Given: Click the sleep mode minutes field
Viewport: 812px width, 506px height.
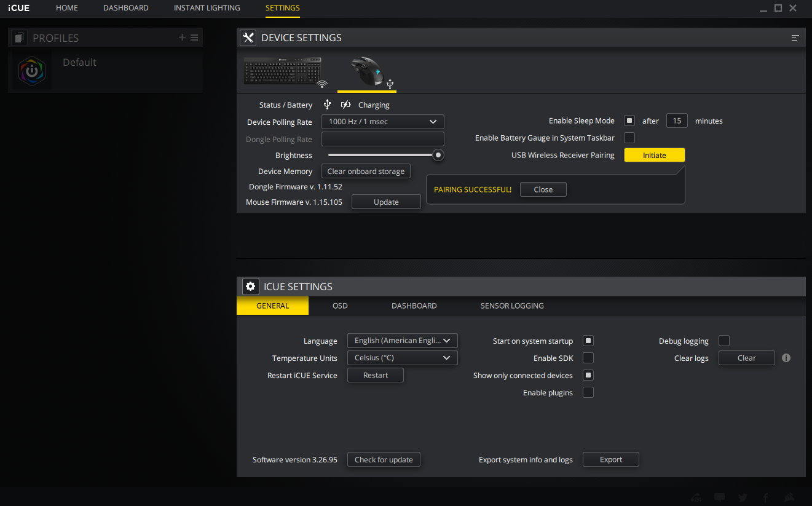Looking at the screenshot, I should tap(677, 121).
